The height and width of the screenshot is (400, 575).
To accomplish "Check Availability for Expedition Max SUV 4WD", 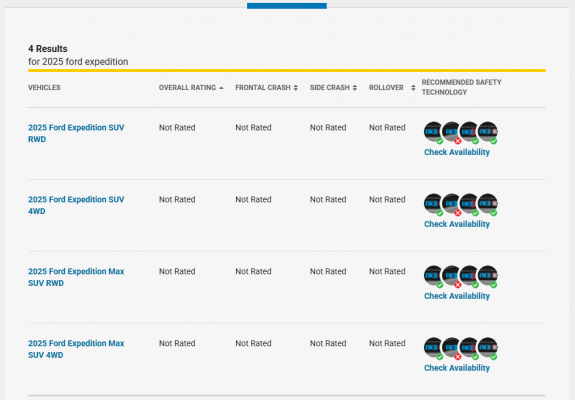I will 457,368.
